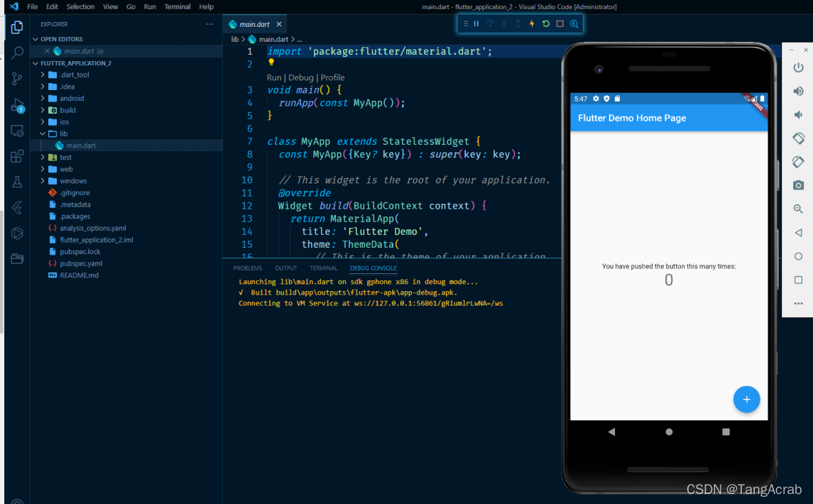Click emulator sidebar home circle
813x504 pixels.
pos(798,256)
